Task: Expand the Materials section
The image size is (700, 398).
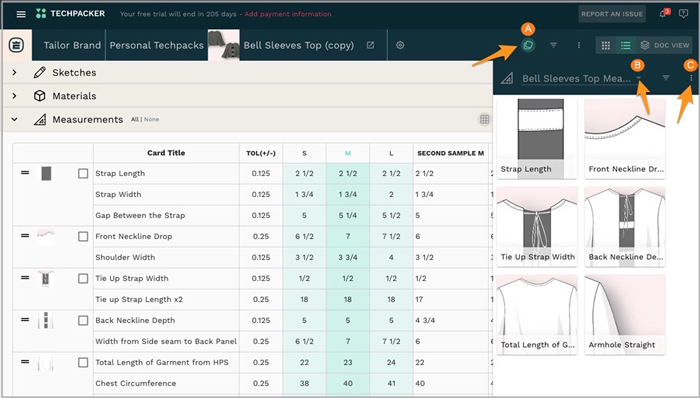Action: (14, 96)
